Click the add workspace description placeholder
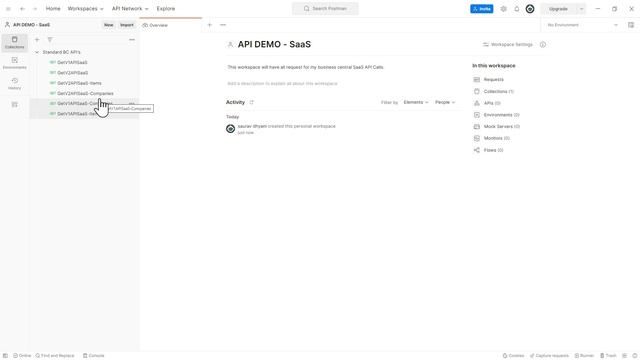Viewport: 640px width, 360px height. point(282,84)
